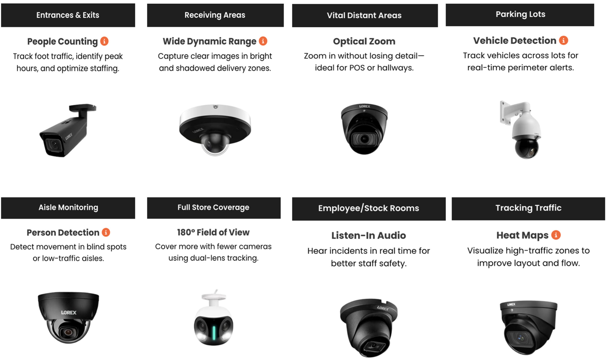Click the Heat Maps info icon
This screenshot has width=607, height=364.
(556, 235)
